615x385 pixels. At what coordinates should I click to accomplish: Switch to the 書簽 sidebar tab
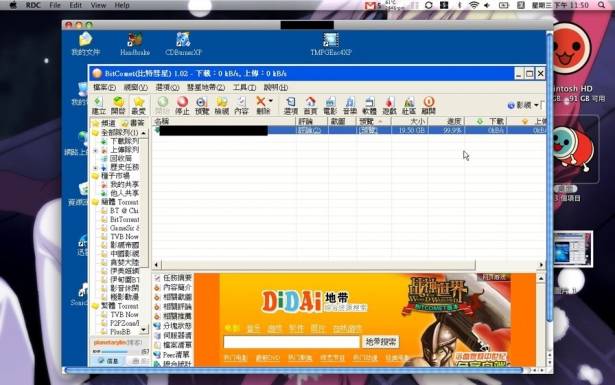pyautogui.click(x=133, y=123)
